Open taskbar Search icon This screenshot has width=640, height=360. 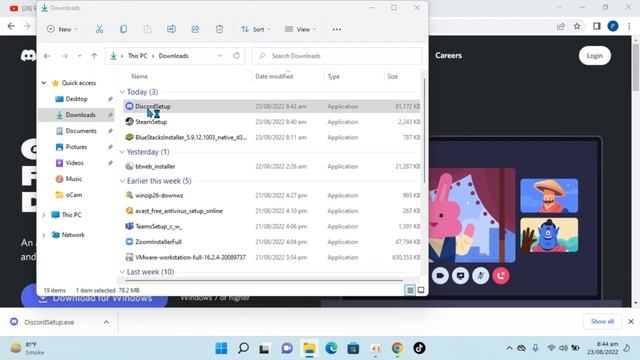243,348
